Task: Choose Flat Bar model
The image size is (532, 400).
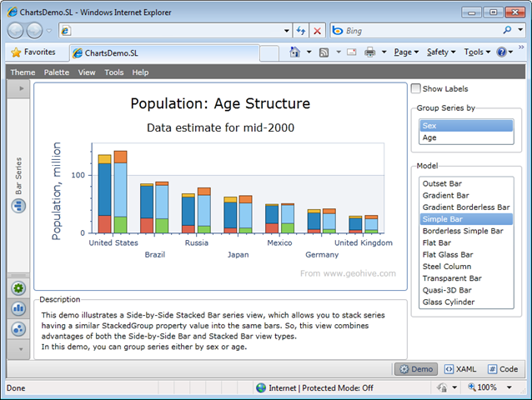Action: pos(466,242)
